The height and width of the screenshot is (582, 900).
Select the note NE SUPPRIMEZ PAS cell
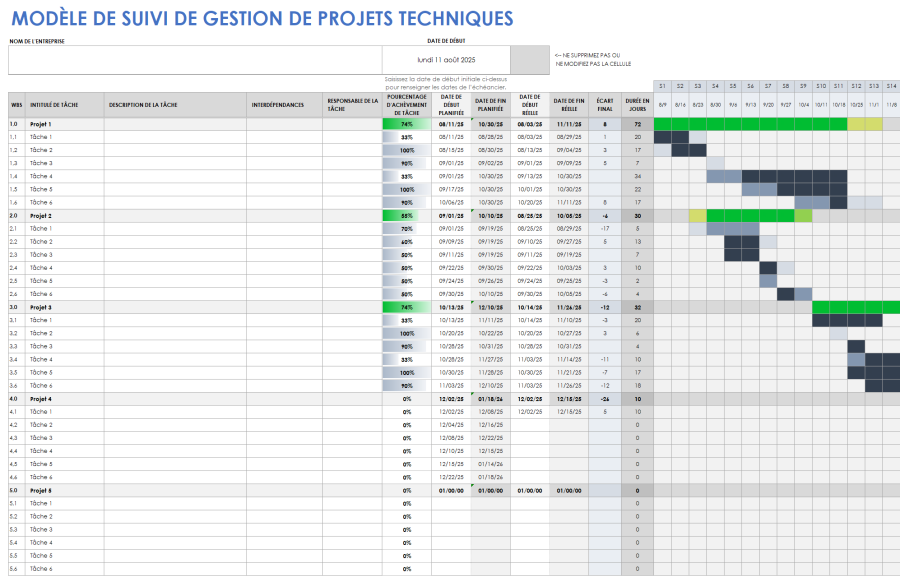pos(595,58)
